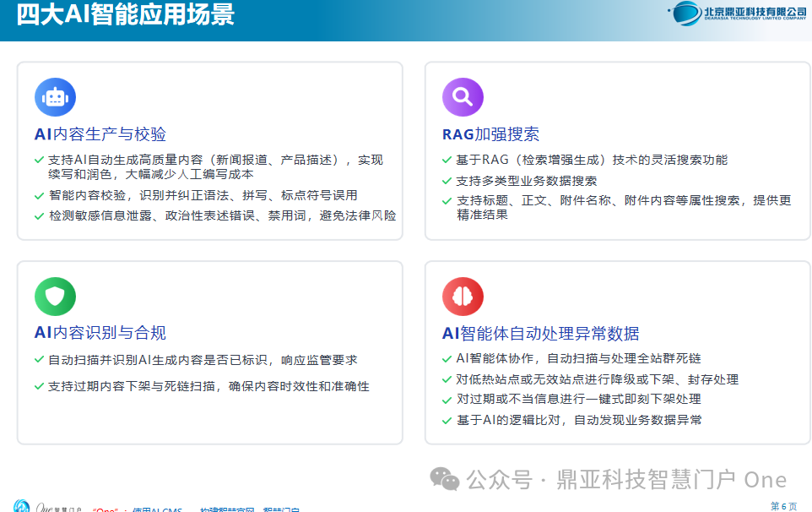Image resolution: width=812 pixels, height=512 pixels.
Task: Select the heading RAG加强搜索
Action: pos(490,134)
